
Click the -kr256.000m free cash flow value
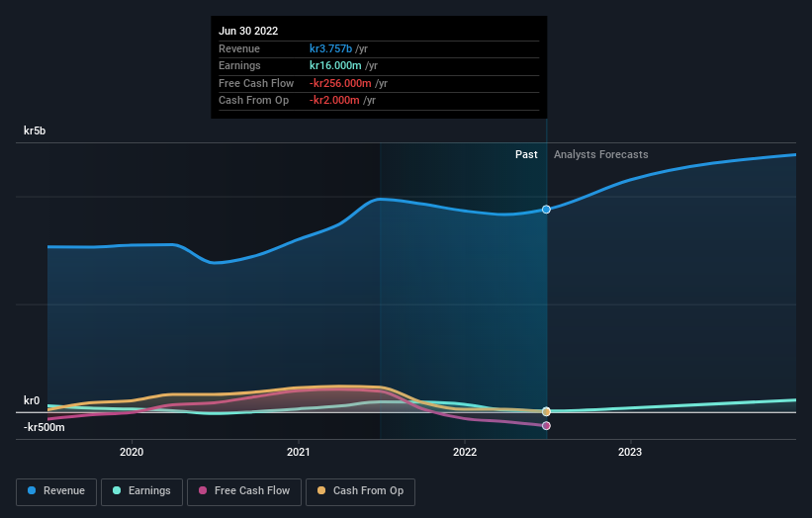[340, 83]
